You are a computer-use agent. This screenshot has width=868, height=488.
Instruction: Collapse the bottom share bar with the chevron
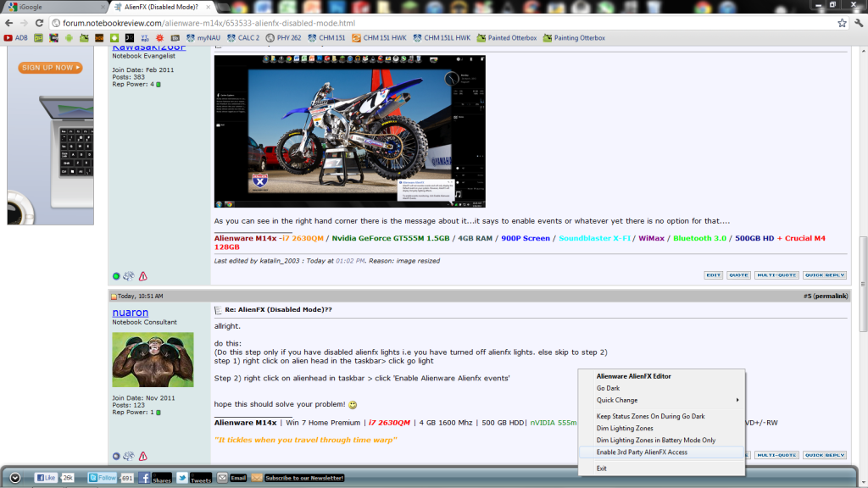[x=15, y=478]
